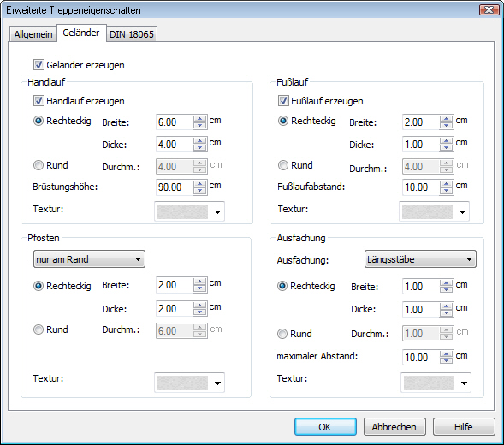Toggle Handlauf erzeugen checkbox
This screenshot has height=445, width=504.
(39, 101)
